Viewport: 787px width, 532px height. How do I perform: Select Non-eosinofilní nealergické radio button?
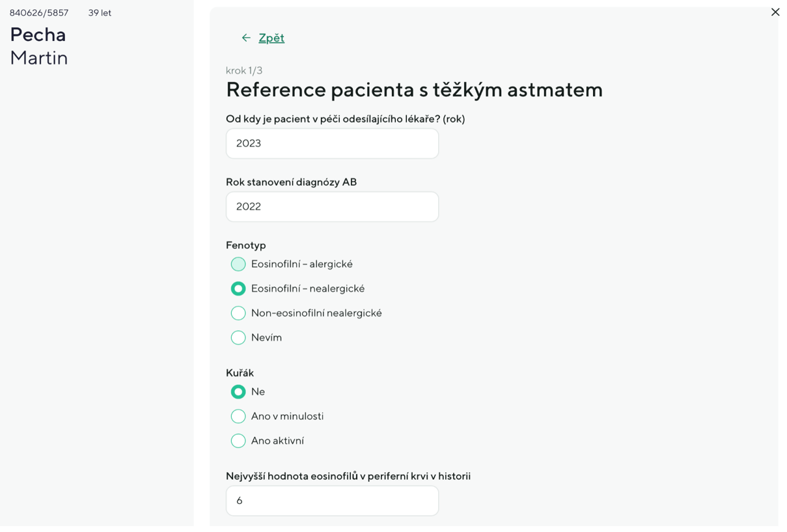[238, 313]
